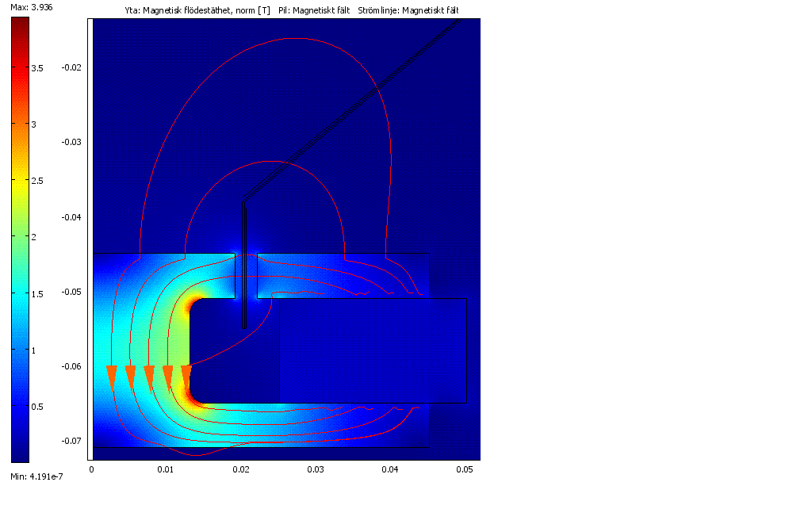Click the dark blue bottom of color bar
Image resolution: width=812 pixels, height=505 pixels.
point(20,452)
